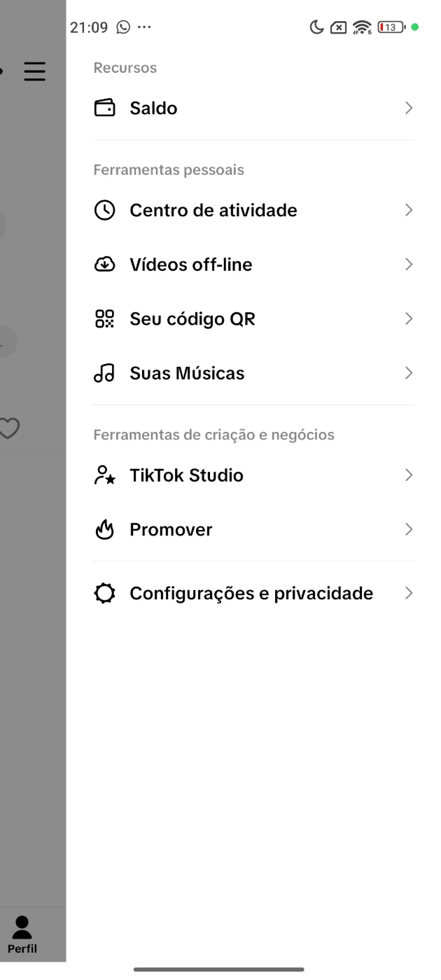Screen dimensions: 441x980
Task: Tap the flame icon for Promover
Action: click(104, 530)
